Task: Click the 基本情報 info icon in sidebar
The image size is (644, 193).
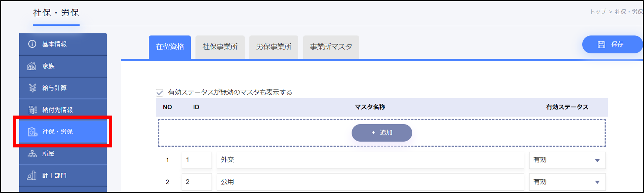Action: coord(32,44)
